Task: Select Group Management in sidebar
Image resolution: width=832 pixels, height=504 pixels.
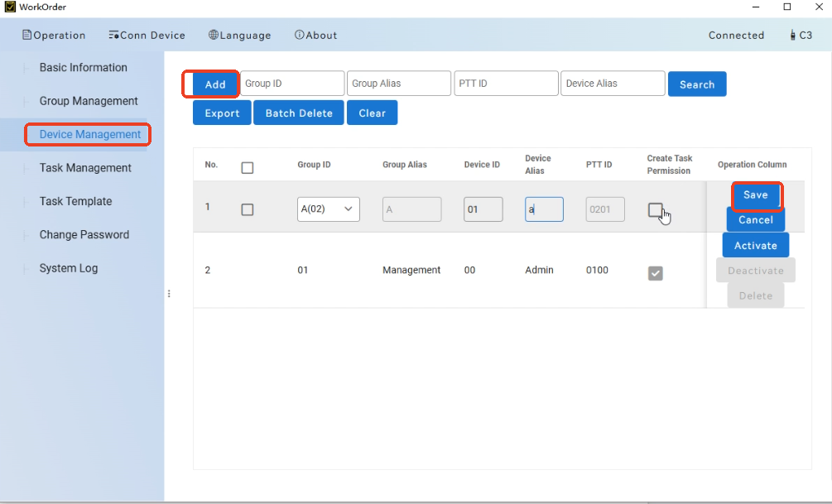Action: (x=89, y=101)
